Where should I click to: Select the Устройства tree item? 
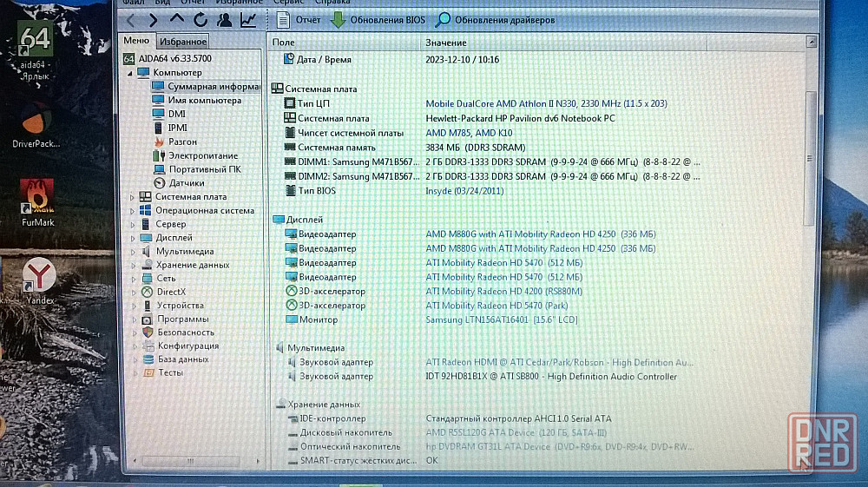172,305
